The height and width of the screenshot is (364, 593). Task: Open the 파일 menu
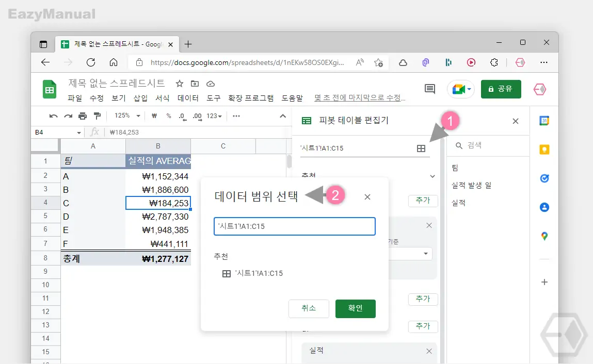click(75, 98)
